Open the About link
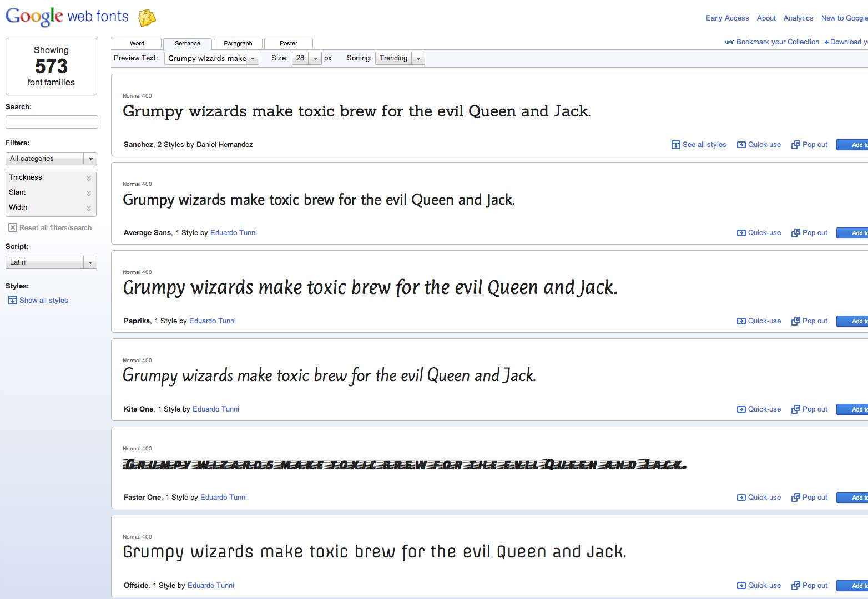The width and height of the screenshot is (868, 599). pos(766,18)
